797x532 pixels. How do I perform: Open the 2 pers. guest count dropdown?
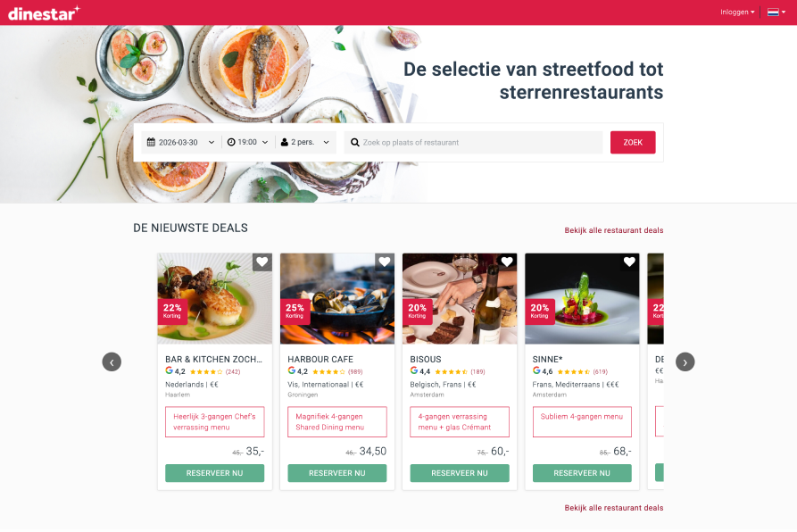305,142
